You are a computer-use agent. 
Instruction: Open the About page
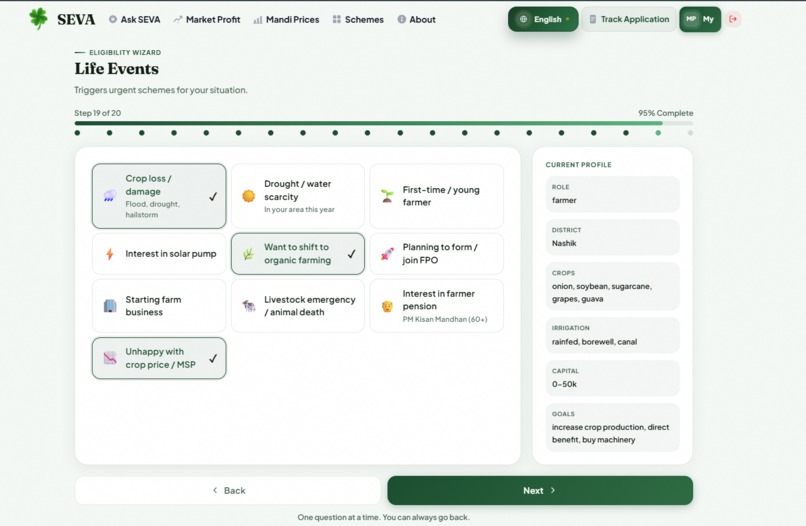(x=416, y=20)
